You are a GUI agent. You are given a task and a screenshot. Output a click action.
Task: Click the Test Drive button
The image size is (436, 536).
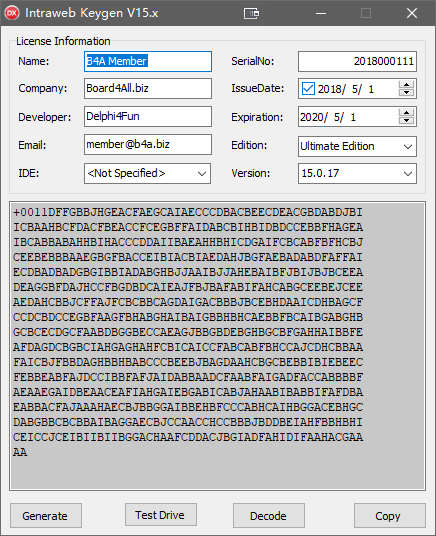pos(161,514)
